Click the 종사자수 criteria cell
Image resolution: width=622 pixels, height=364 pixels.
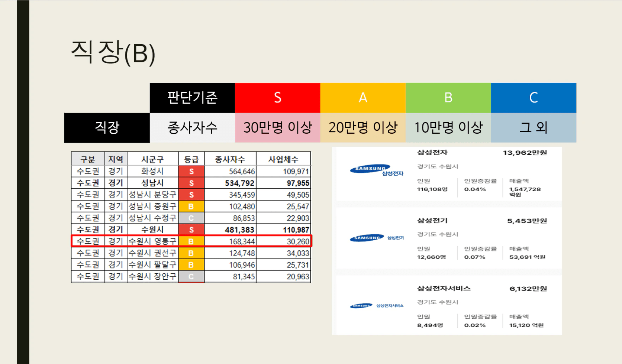point(192,127)
